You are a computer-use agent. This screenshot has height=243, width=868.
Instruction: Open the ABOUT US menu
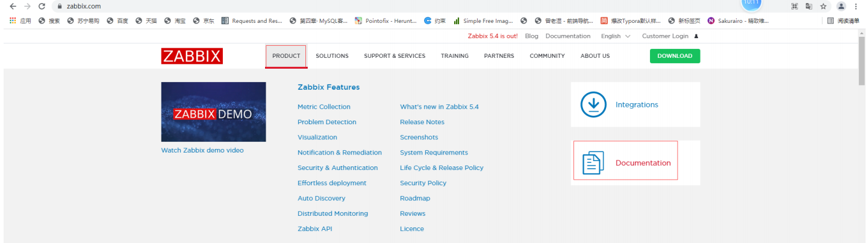[x=595, y=56]
